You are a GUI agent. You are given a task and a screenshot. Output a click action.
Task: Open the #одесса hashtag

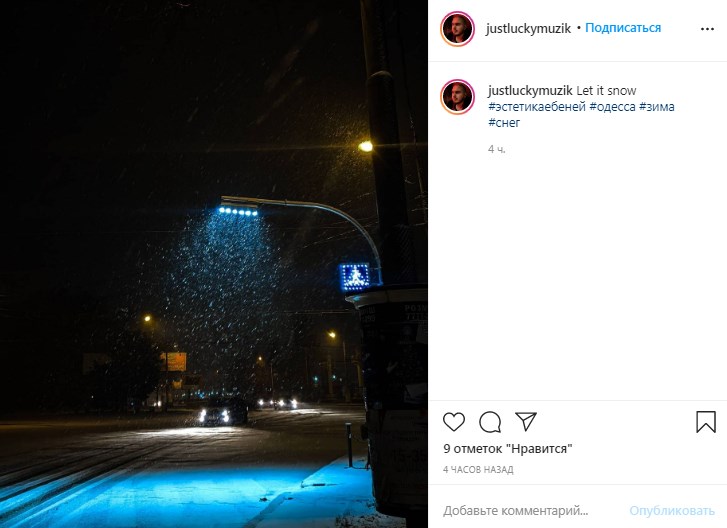pos(612,107)
